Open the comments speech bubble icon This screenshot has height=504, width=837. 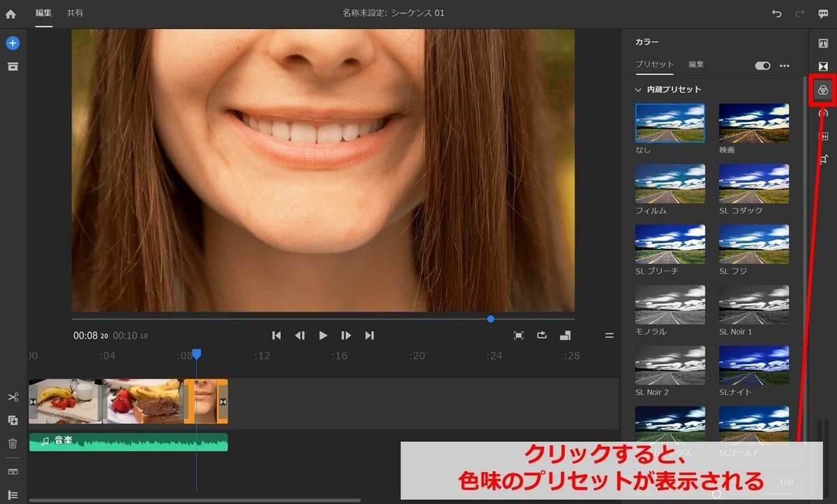(823, 13)
